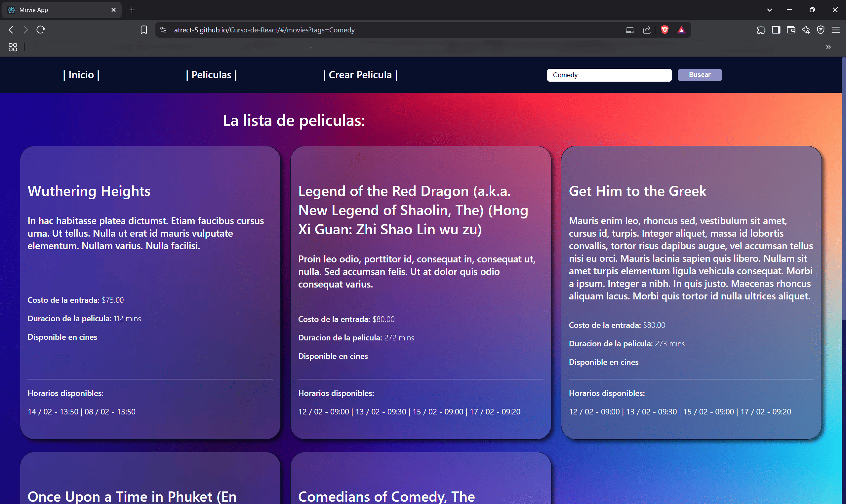
Task: Open the browser main hamburger menu
Action: [836, 30]
